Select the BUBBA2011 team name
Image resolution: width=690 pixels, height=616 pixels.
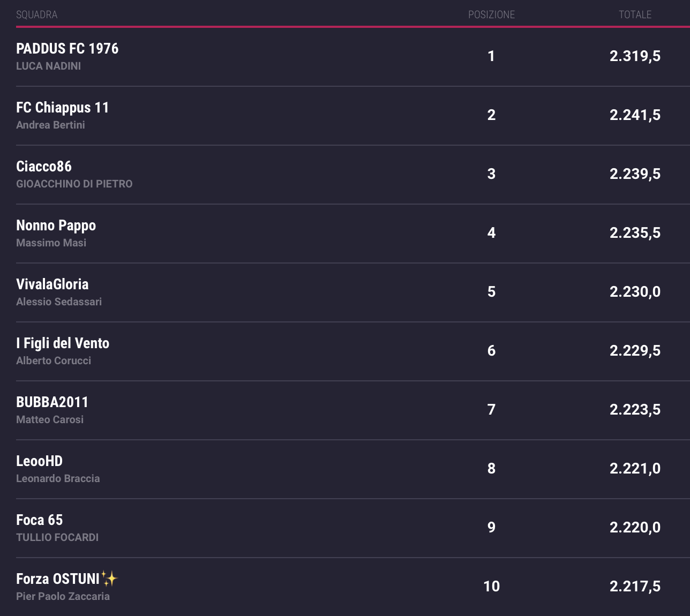[52, 402]
